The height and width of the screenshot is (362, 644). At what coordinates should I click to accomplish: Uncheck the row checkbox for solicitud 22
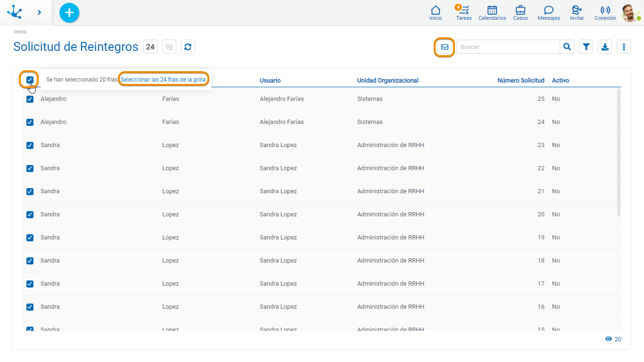(x=30, y=168)
